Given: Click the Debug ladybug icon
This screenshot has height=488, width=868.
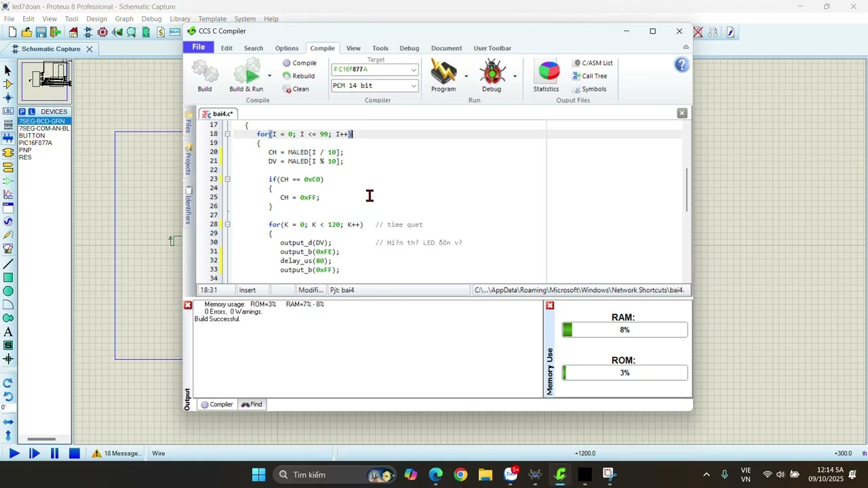Looking at the screenshot, I should click(x=492, y=71).
